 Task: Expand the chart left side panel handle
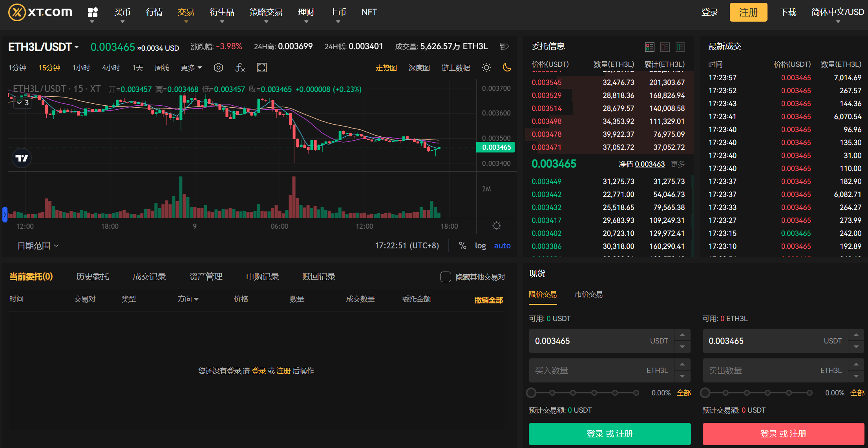click(x=5, y=215)
